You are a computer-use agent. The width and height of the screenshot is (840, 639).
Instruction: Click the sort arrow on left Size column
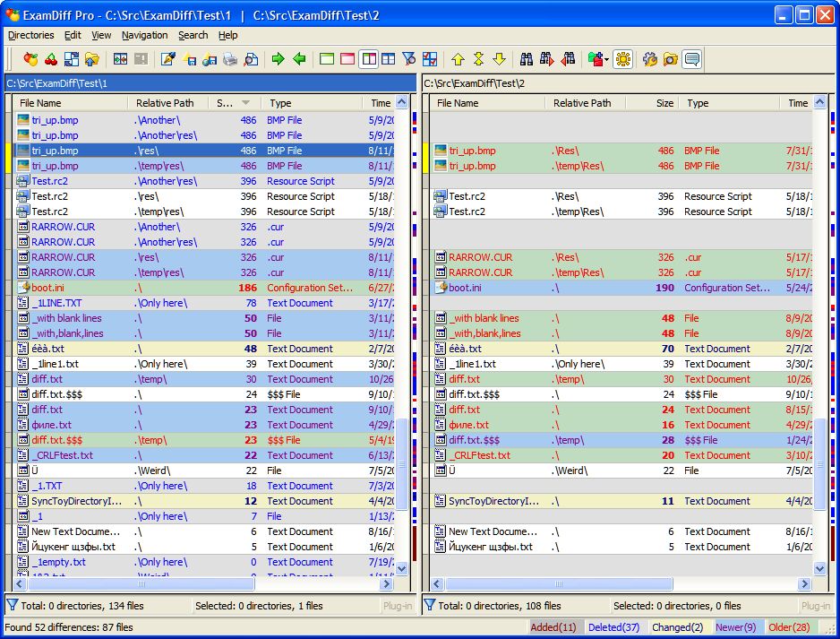click(x=246, y=102)
